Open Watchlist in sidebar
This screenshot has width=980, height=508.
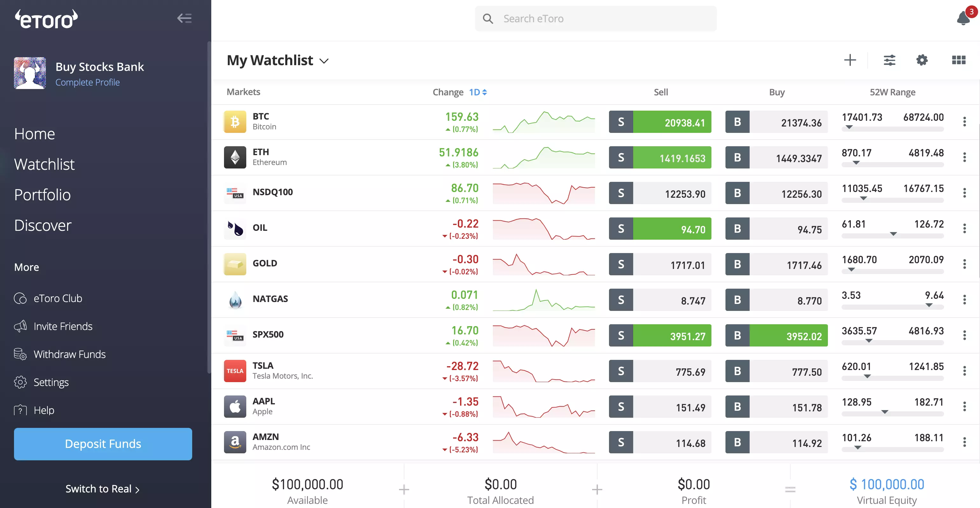45,164
